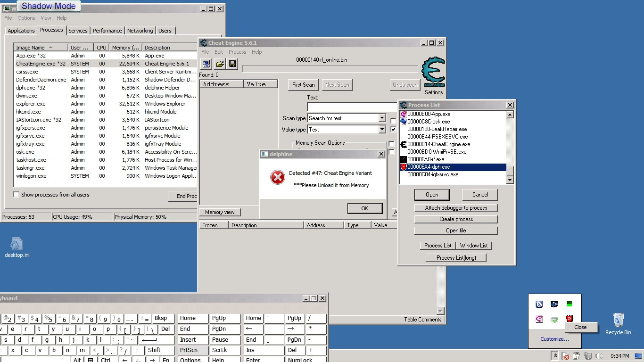The height and width of the screenshot is (362, 644).
Task: Click the Process List scrollbar thumb
Action: click(x=510, y=171)
